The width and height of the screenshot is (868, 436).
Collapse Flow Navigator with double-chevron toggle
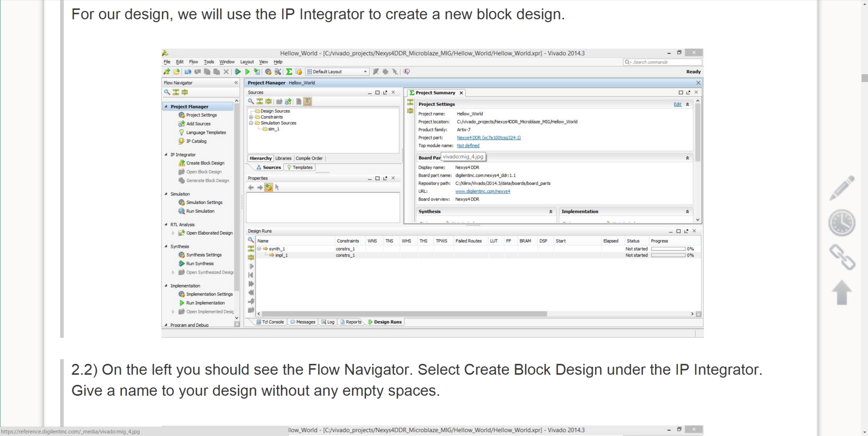point(236,83)
